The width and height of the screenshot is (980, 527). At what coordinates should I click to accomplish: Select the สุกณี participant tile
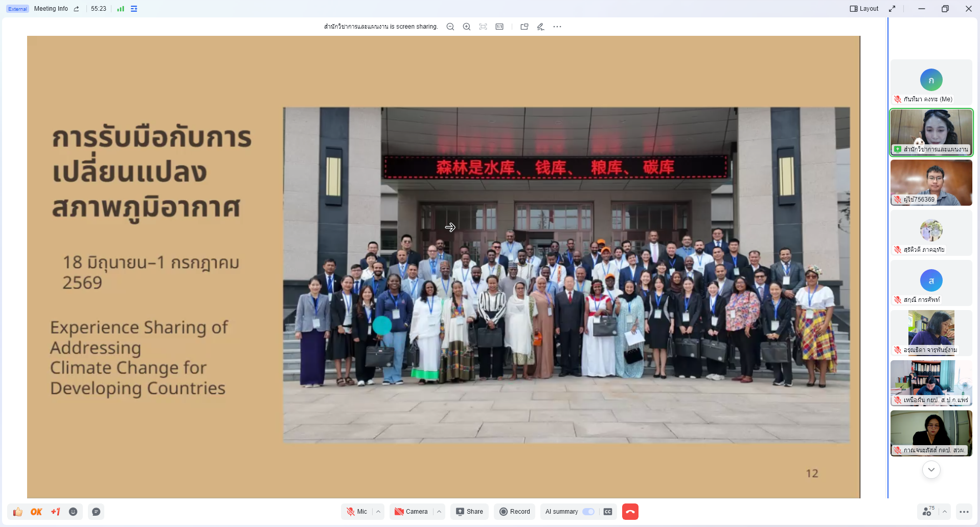[x=931, y=283]
